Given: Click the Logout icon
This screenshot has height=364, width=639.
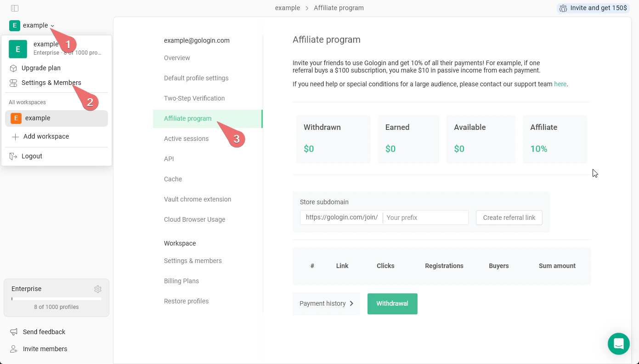Looking at the screenshot, I should 14,156.
